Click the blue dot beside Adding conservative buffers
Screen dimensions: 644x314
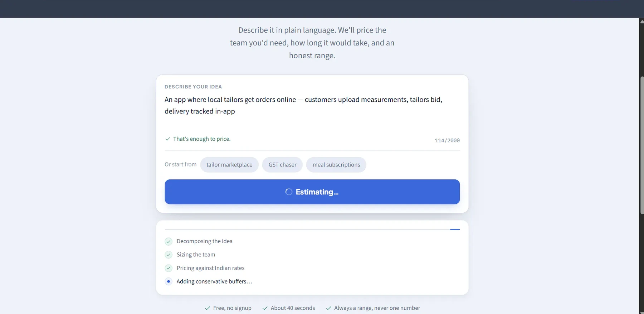(x=169, y=281)
